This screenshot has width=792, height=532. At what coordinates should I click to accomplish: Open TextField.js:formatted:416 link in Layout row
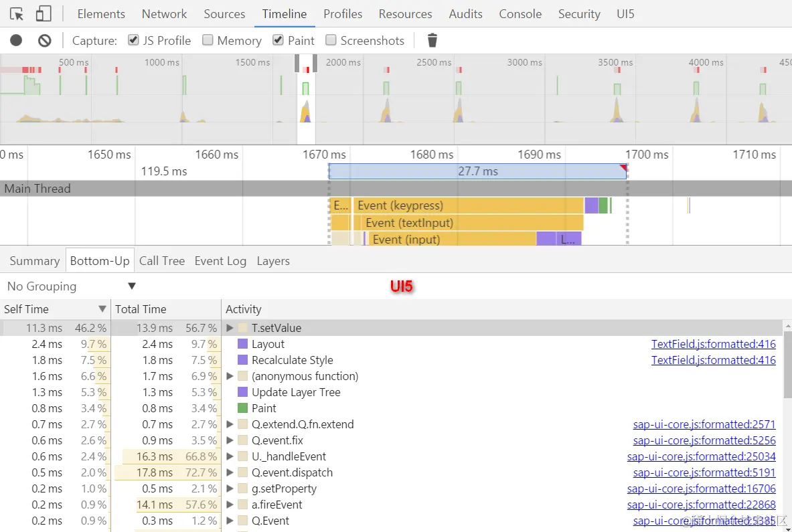[x=713, y=344]
